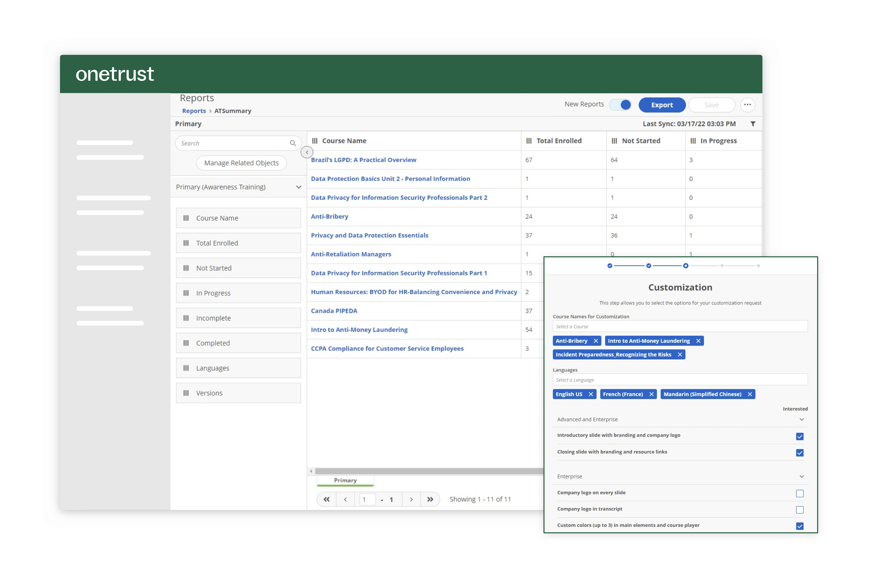This screenshot has width=878, height=588.
Task: Open the Select a Course dropdown
Action: pyautogui.click(x=680, y=326)
